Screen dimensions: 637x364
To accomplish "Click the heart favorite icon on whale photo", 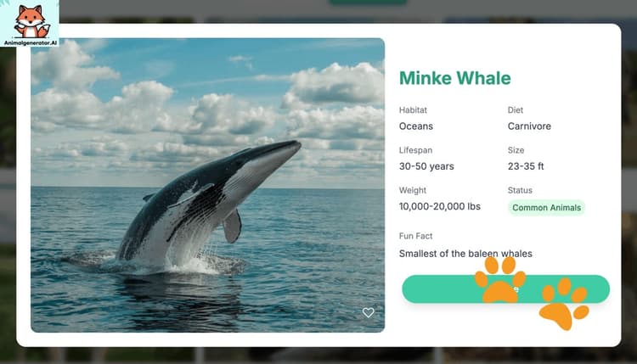I will click(368, 312).
